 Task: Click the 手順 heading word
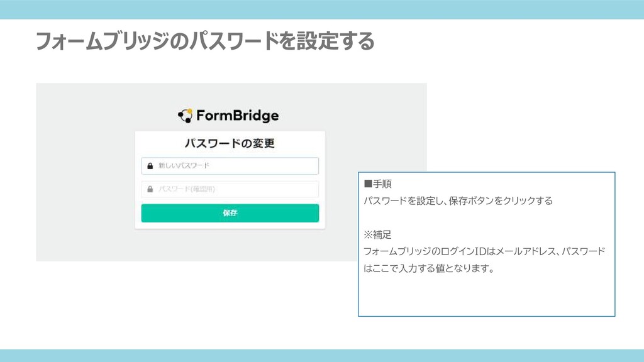point(382,184)
